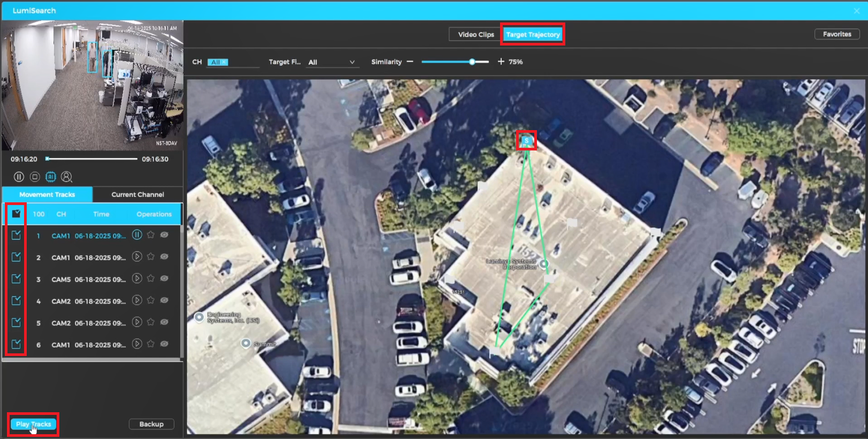Viewport: 868px width, 439px height.
Task: Switch to the Video Clips tab
Action: 475,35
